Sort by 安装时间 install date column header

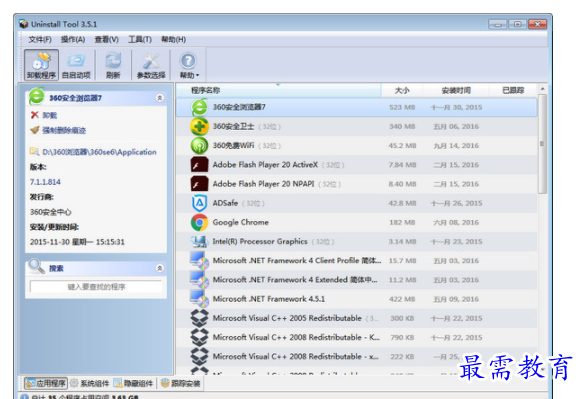click(x=456, y=90)
